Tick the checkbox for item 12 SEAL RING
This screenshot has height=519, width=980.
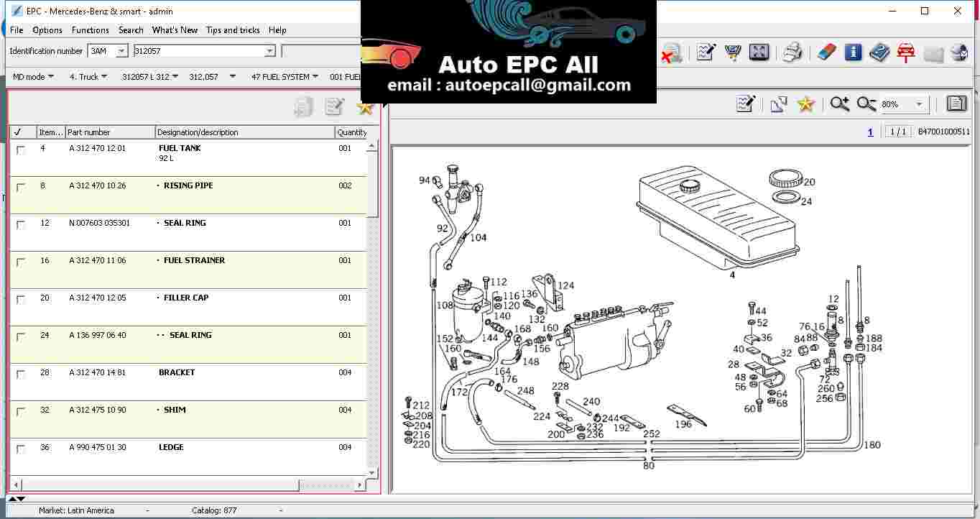coord(21,225)
